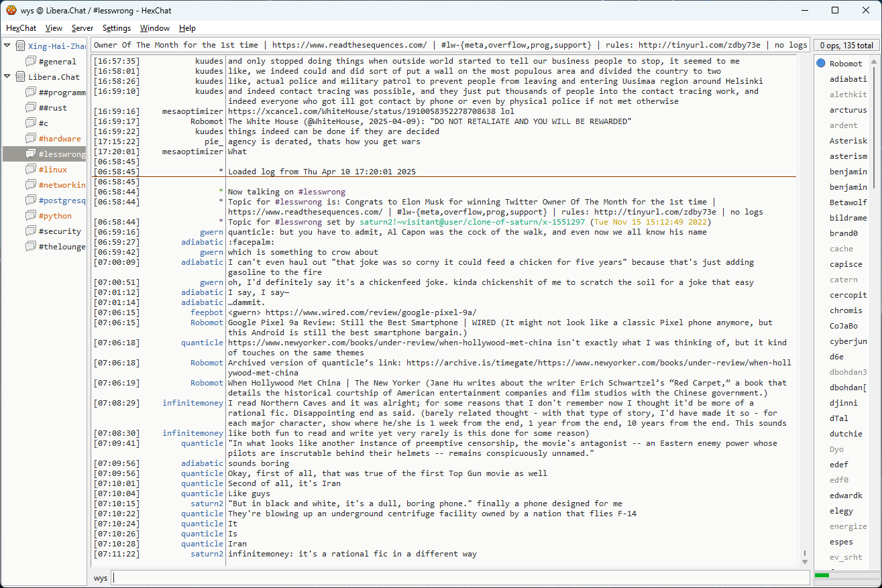882x588 pixels.
Task: Open the archive.is timegate link
Action: tap(598, 363)
